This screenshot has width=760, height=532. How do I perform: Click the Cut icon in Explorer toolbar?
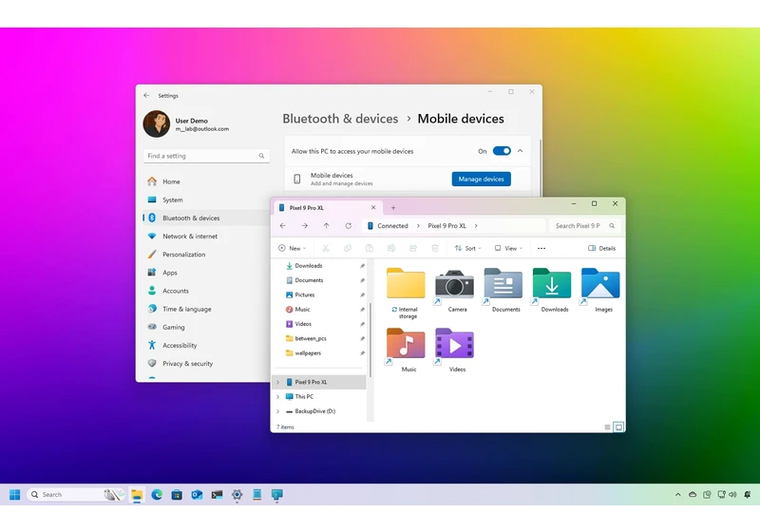[x=326, y=248]
